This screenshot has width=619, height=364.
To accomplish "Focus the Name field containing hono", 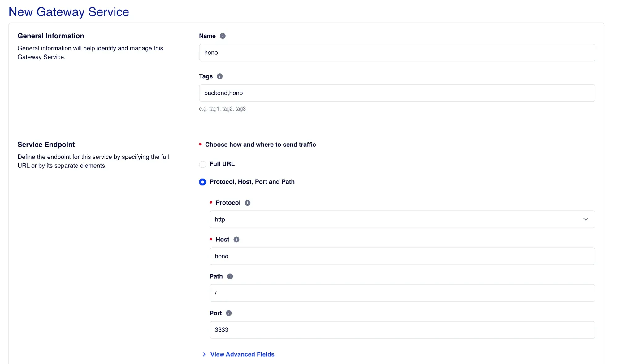I will 397,53.
